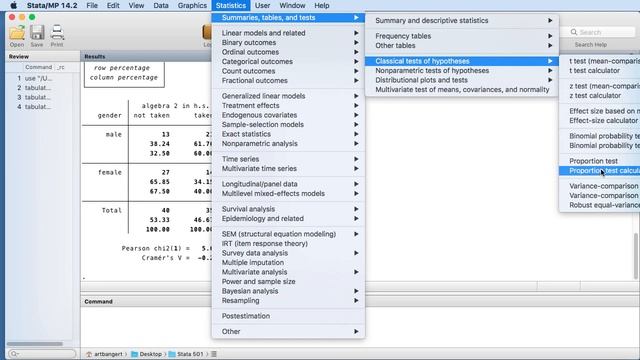
Task: Expand Linear models and related submenu
Action: [288, 33]
